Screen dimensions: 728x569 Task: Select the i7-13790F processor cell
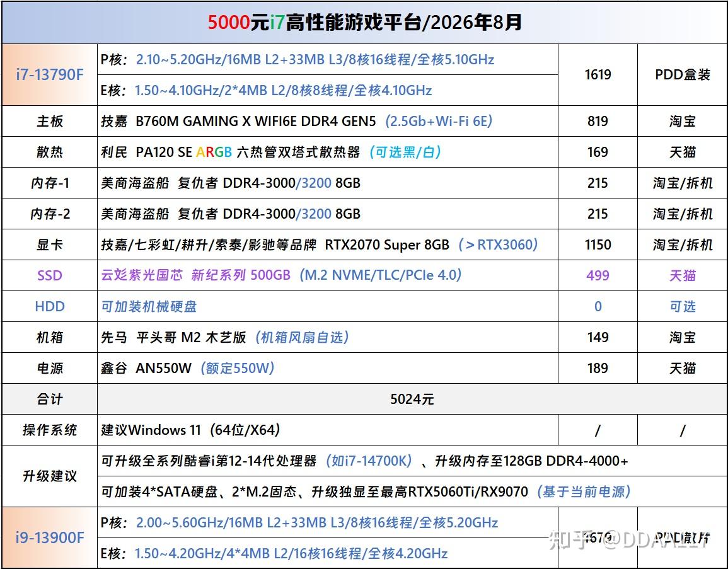click(x=50, y=75)
